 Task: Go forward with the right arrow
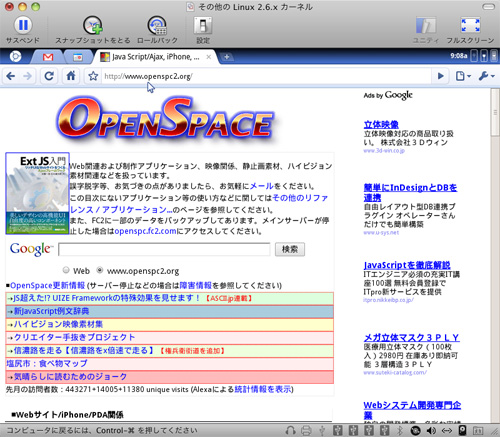coord(27,76)
